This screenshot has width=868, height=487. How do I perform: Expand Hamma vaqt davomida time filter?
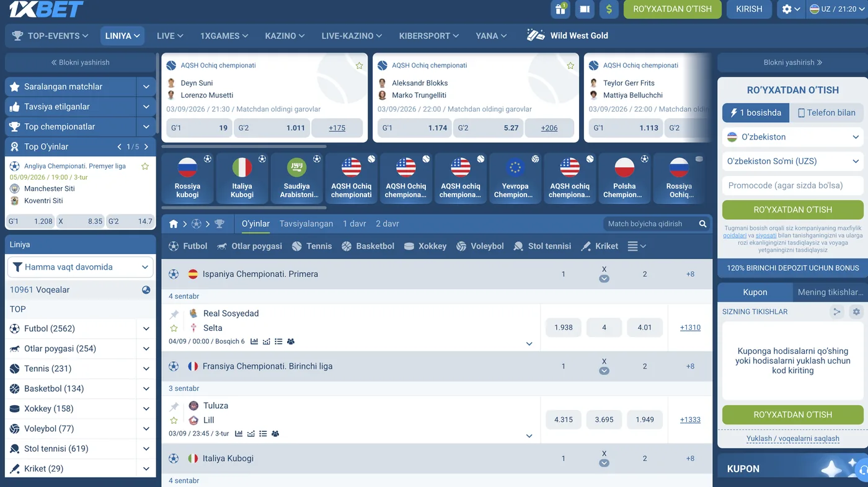pos(81,267)
